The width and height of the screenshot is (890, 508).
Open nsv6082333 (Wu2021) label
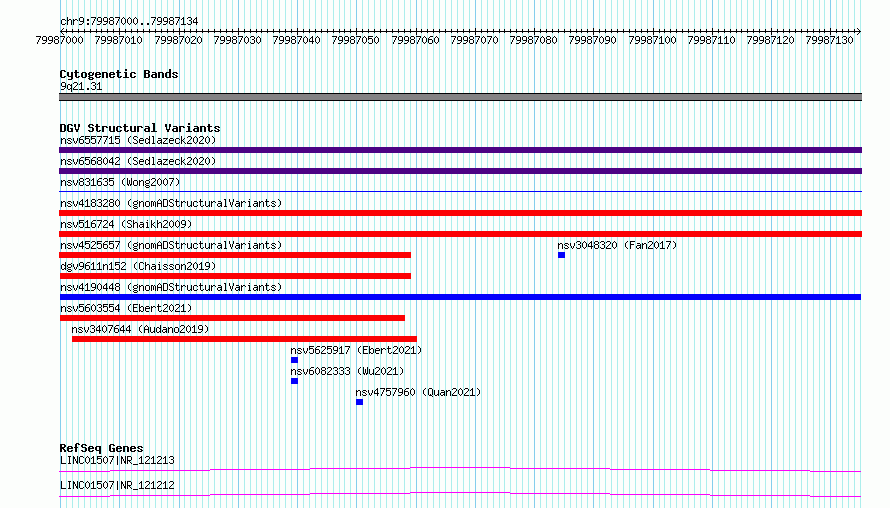[x=347, y=371]
